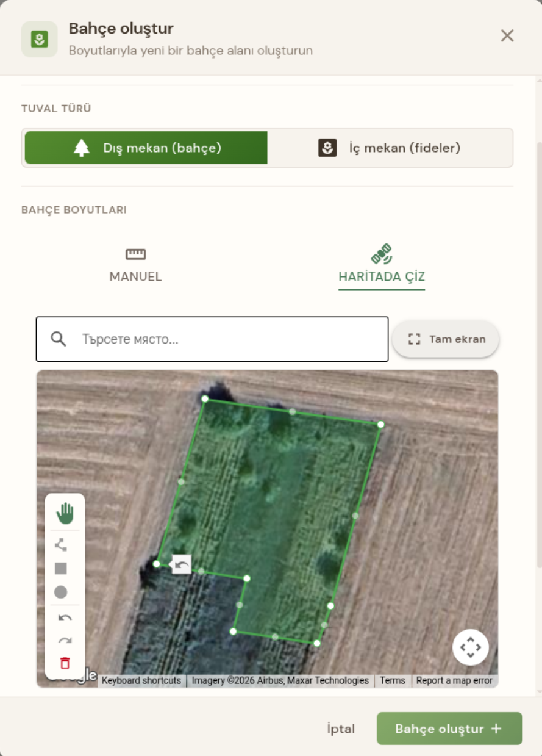Open Keyboard shortcuts on map

click(x=141, y=680)
